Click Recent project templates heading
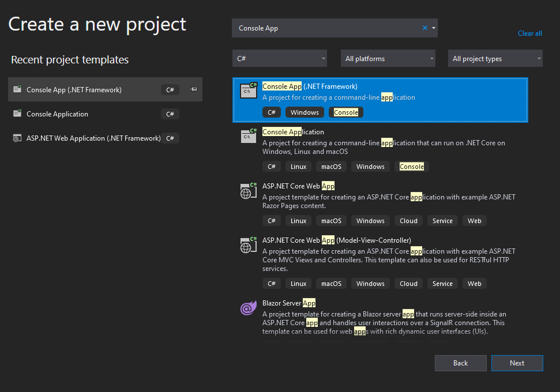 click(x=70, y=59)
